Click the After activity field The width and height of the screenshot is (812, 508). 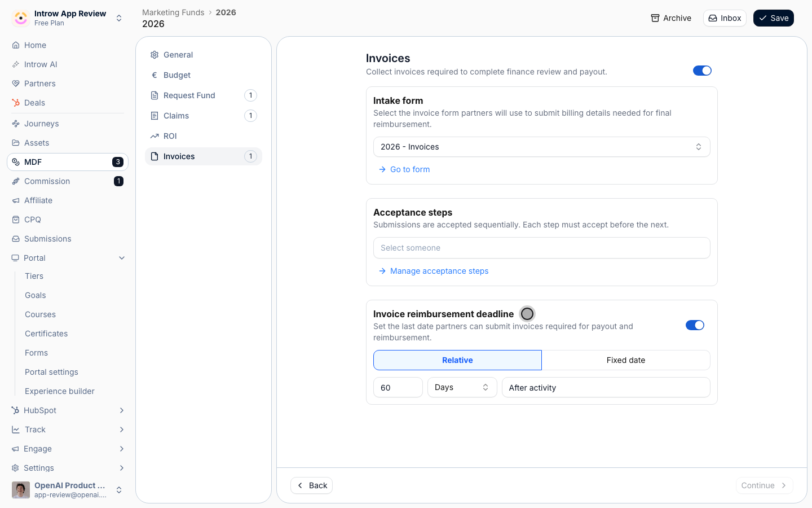[x=606, y=387]
